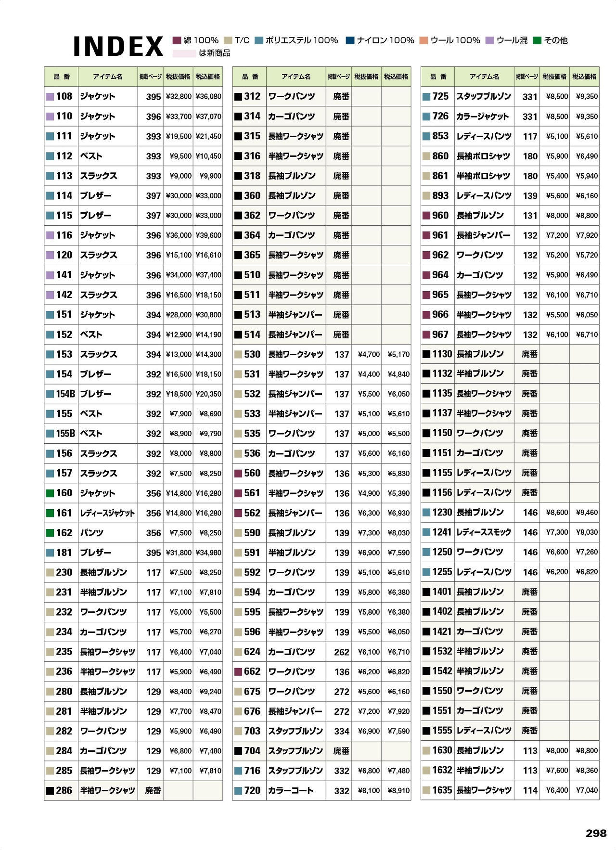The width and height of the screenshot is (616, 850).
Task: Click tax-included price ¥36,080
Action: [x=208, y=97]
